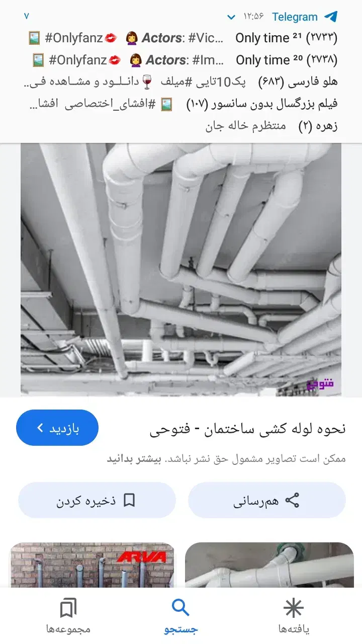Switch to the یافته‌ها discover tab

pyautogui.click(x=294, y=616)
